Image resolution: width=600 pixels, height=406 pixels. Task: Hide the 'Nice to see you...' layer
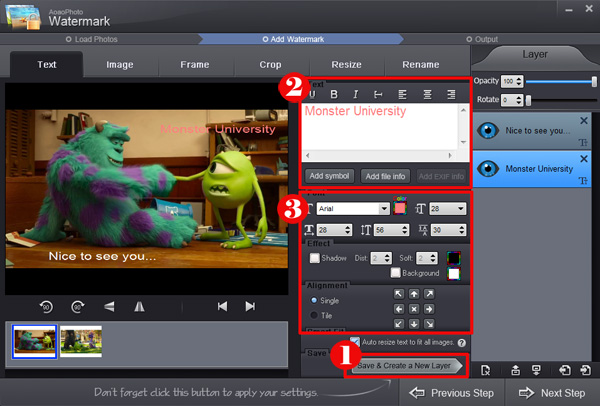click(x=488, y=130)
